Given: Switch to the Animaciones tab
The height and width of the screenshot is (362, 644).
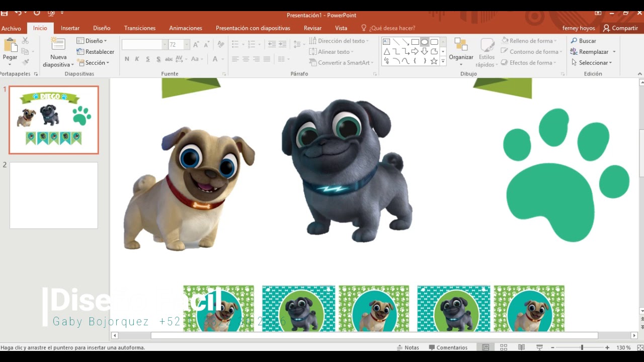Looking at the screenshot, I should pyautogui.click(x=186, y=28).
